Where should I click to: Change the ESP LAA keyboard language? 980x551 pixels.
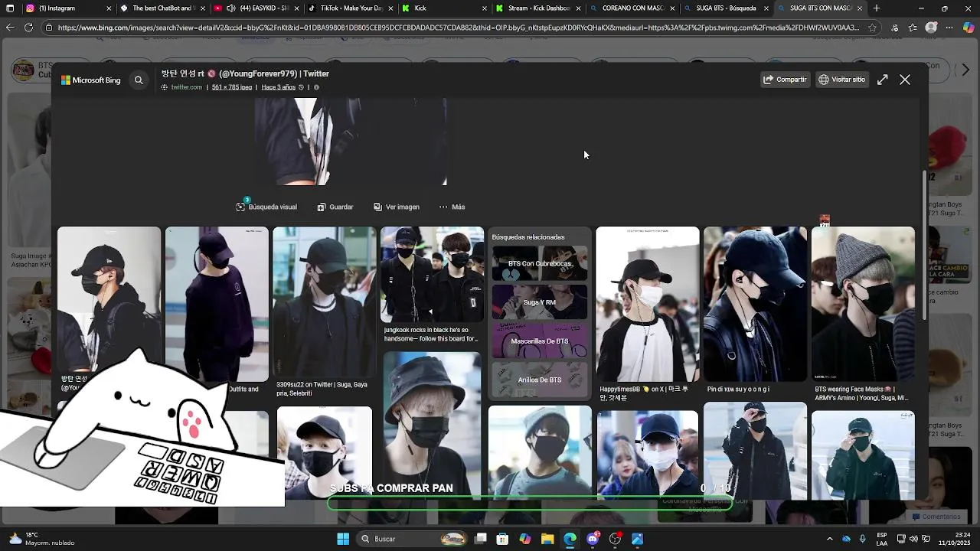pos(882,539)
